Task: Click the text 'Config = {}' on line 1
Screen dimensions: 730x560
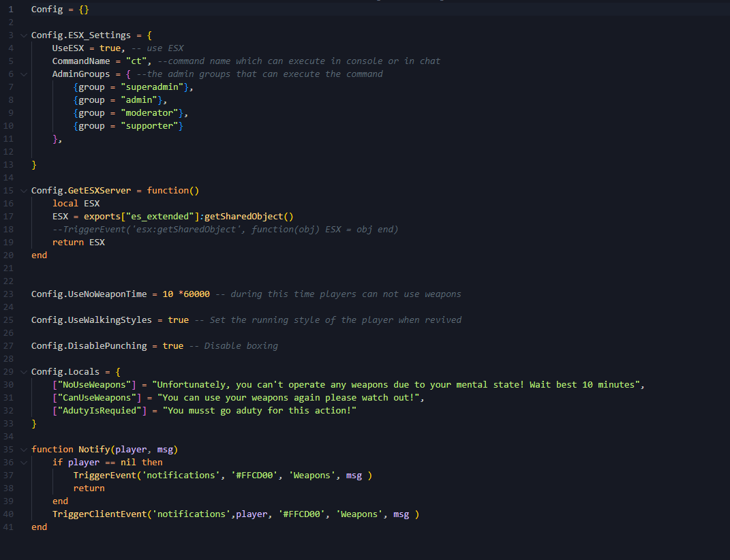Action: click(60, 10)
